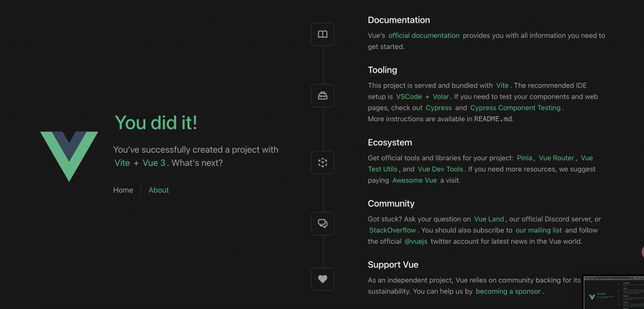Go to the Home nav item
644x309 pixels.
123,190
